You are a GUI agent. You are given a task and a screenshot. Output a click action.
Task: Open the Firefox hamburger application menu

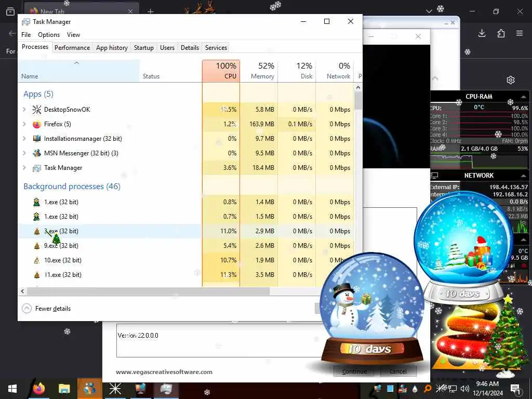[x=520, y=33]
